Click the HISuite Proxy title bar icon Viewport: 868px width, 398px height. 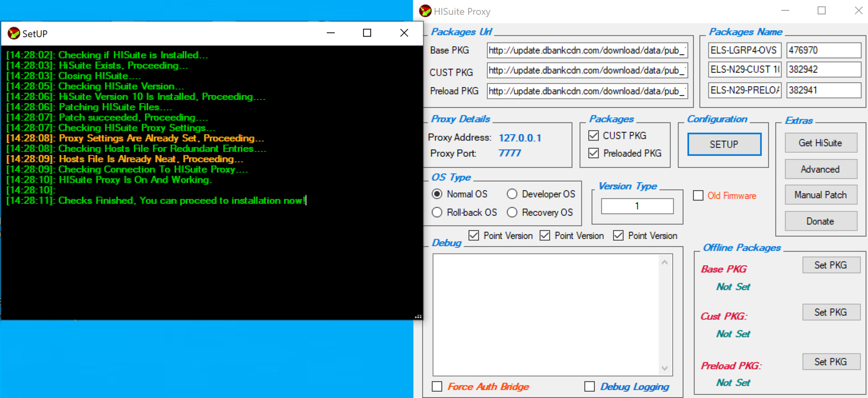click(x=425, y=11)
